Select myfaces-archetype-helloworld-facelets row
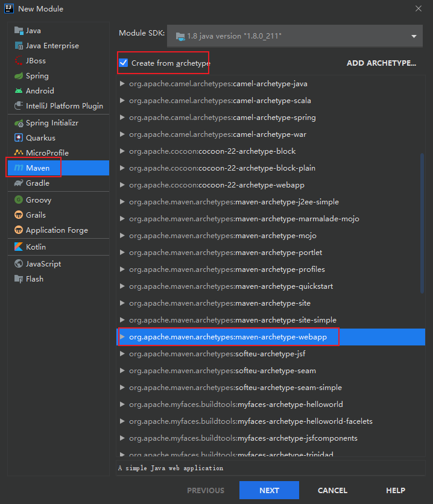 point(271,421)
